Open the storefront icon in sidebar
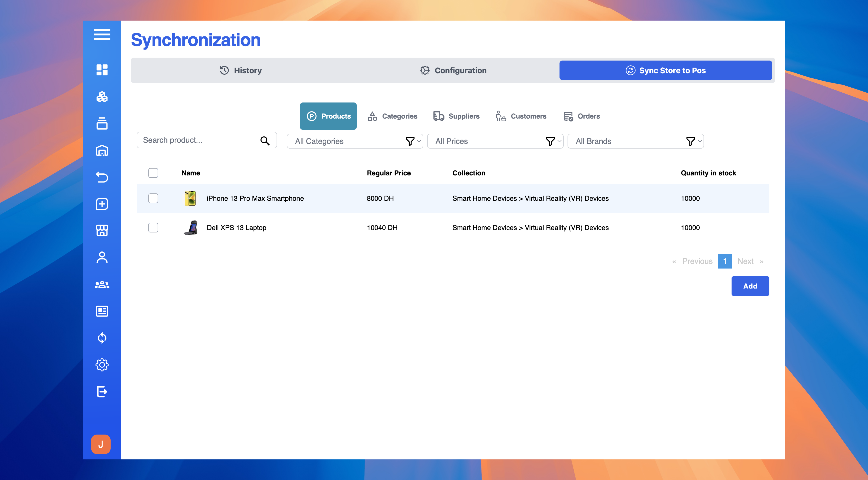868x480 pixels. coord(102,231)
